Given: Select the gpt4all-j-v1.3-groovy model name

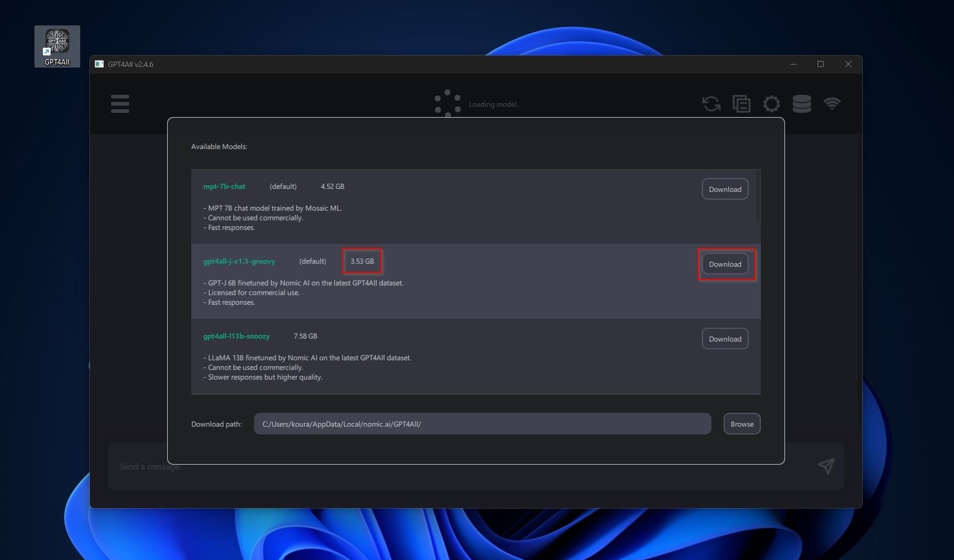Looking at the screenshot, I should click(x=239, y=261).
